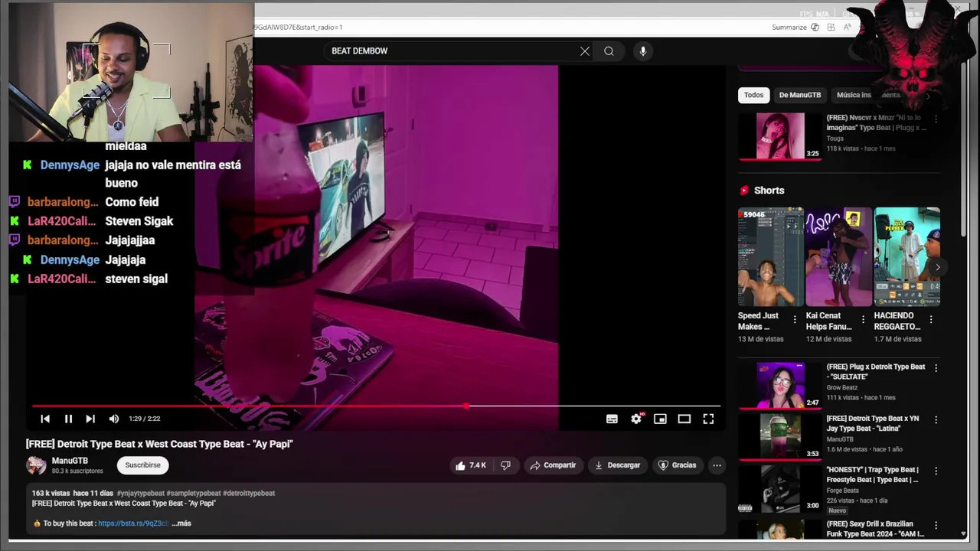Open Sexy Drill x Brazilian Funk video
Image resolution: width=980 pixels, height=551 pixels.
click(x=876, y=529)
